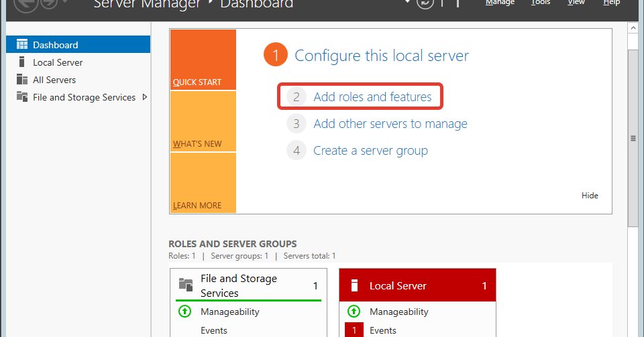Viewport: 644px width, 337px height.
Task: Open the Manage menu
Action: click(x=500, y=3)
